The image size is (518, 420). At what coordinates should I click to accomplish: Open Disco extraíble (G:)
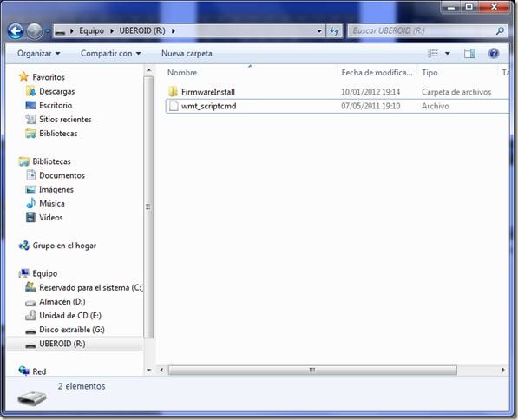coord(72,330)
